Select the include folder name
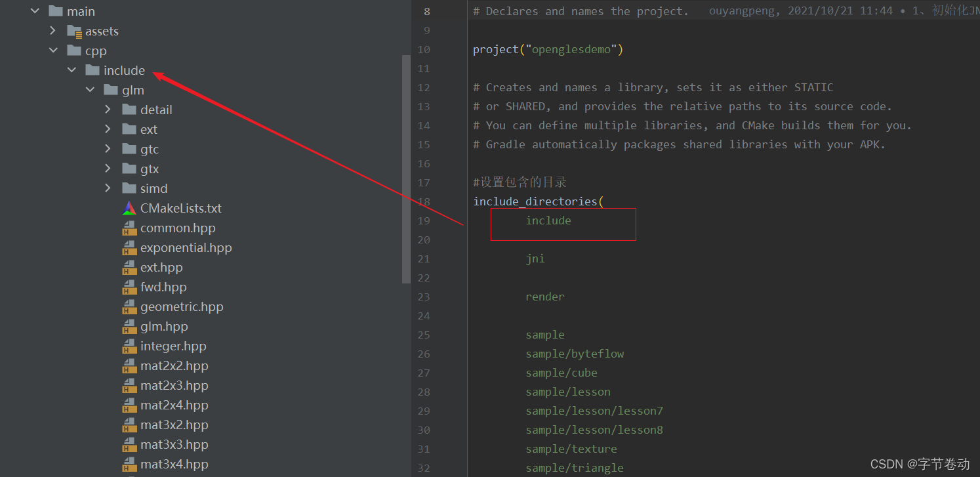980x477 pixels. pos(124,70)
